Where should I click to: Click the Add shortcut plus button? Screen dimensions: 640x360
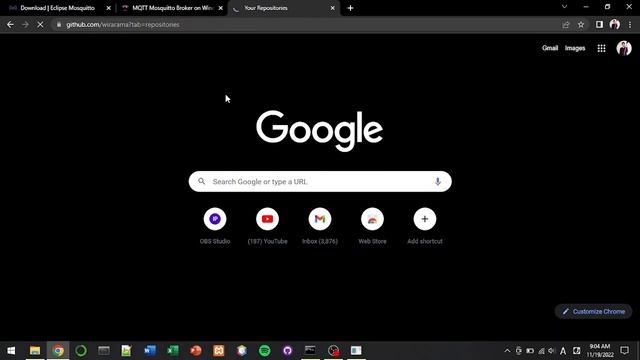pyautogui.click(x=425, y=219)
